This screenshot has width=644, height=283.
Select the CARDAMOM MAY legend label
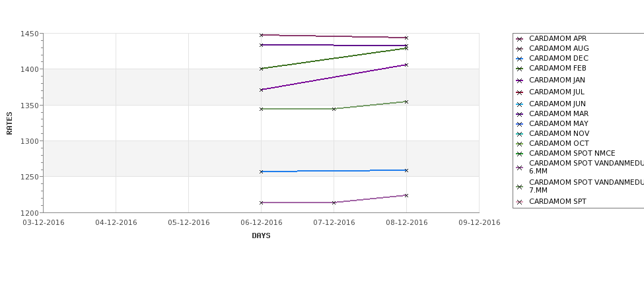(559, 123)
